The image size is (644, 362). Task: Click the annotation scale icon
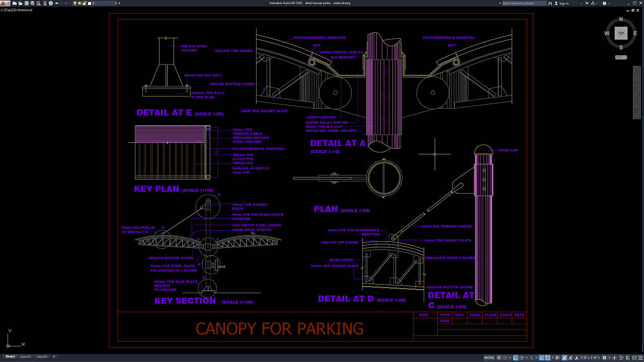point(577,357)
